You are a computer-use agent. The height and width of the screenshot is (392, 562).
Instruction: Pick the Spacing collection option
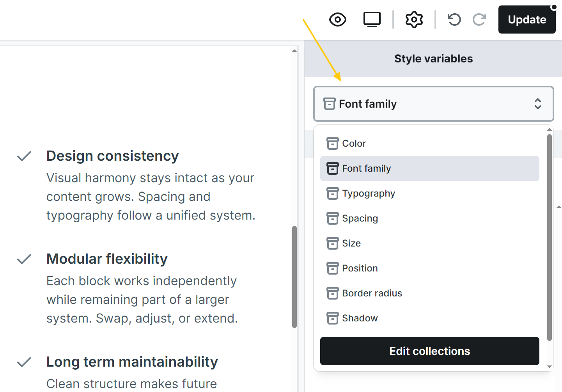point(360,218)
